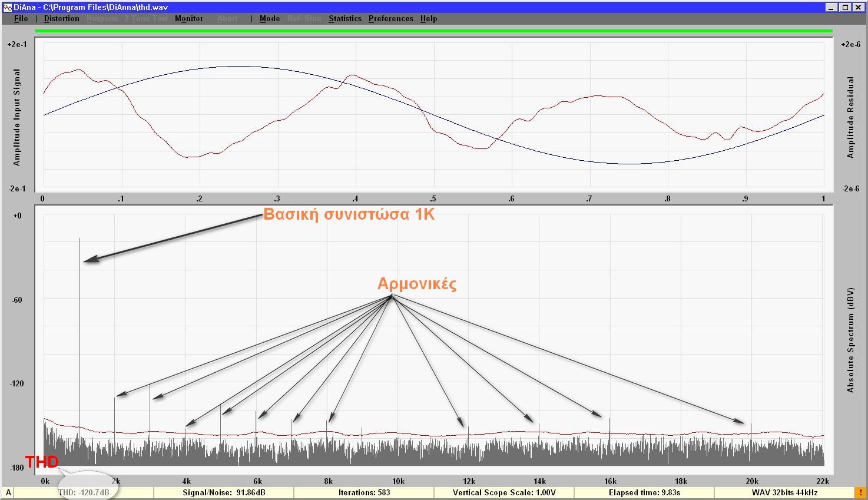This screenshot has height=500, width=868.
Task: Click the Vertical Scope Scale status field
Action: click(503, 493)
